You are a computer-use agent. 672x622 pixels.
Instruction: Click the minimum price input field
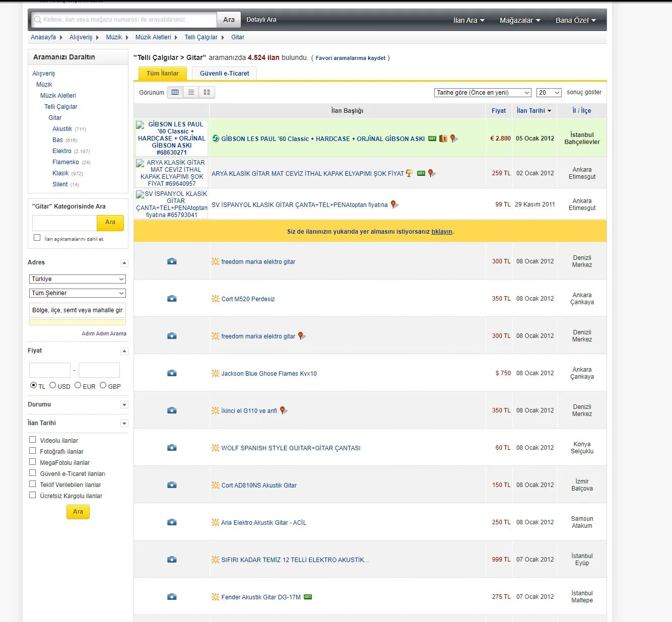pos(50,370)
